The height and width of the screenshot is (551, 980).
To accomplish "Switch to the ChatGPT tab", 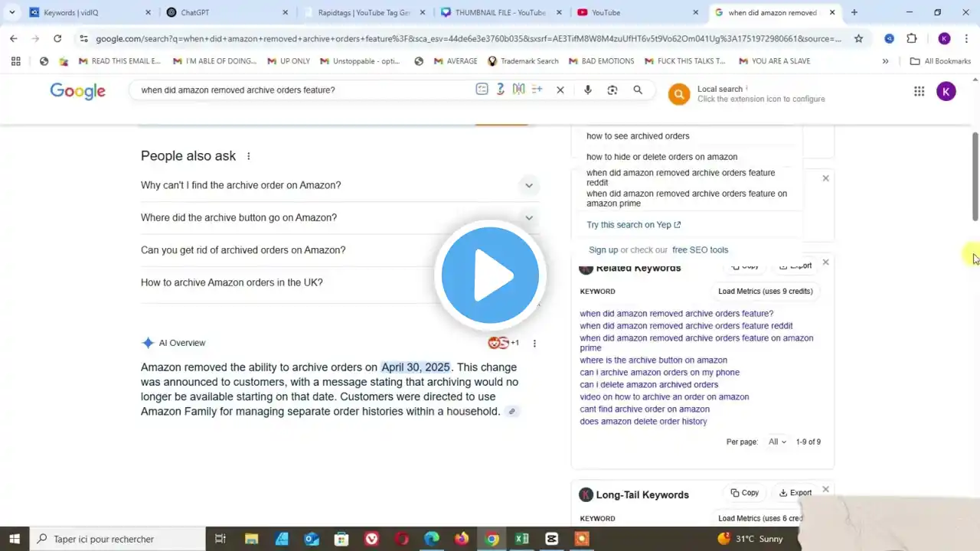I will (x=226, y=12).
